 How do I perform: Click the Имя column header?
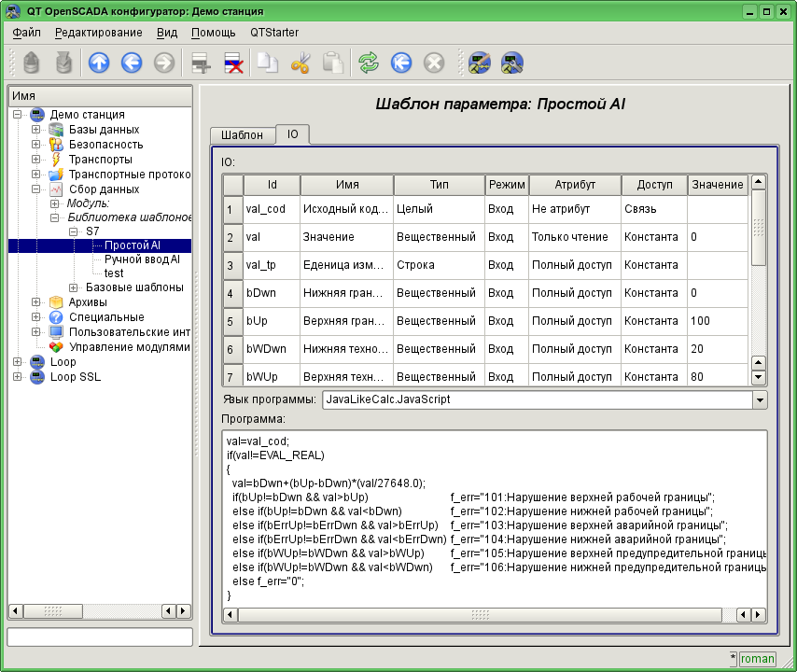tap(347, 185)
